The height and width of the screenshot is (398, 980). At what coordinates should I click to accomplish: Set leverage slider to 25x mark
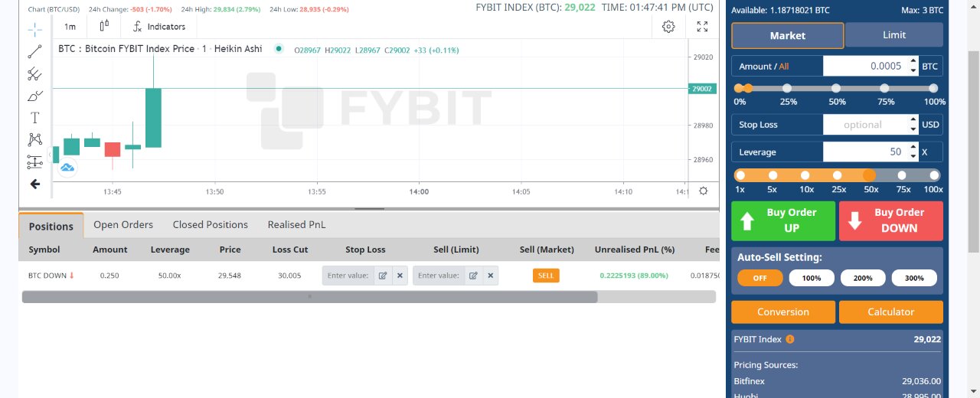point(837,175)
